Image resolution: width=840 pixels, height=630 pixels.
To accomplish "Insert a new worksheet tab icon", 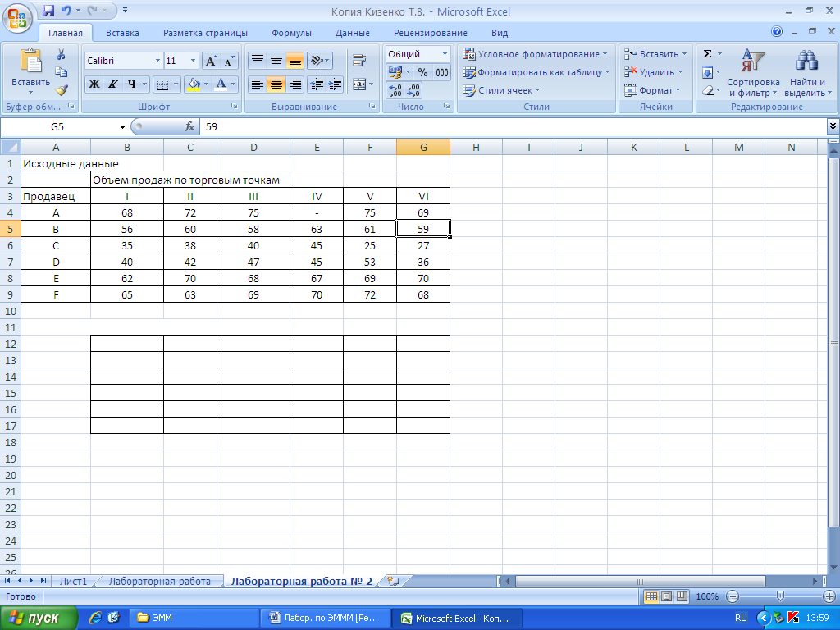I will tap(394, 582).
